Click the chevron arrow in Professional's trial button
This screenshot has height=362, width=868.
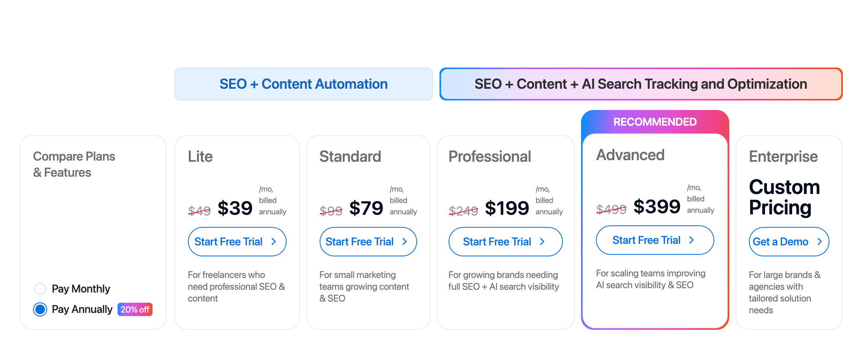pos(542,242)
